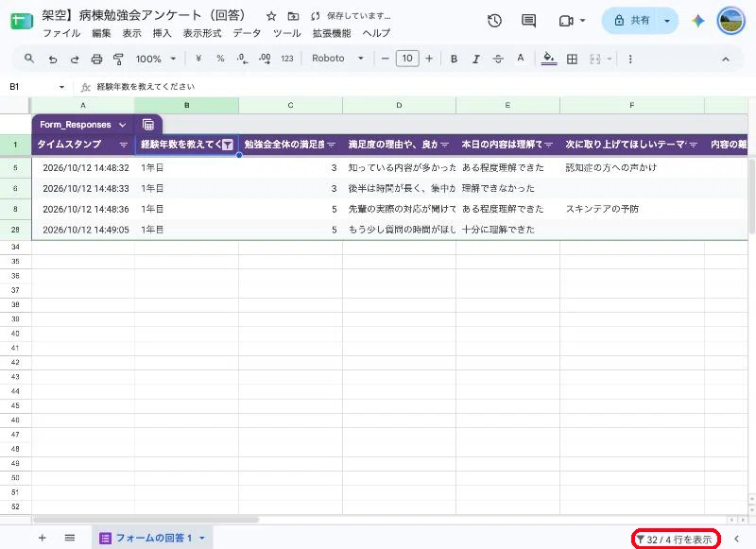Open the フォームの回答 1 sheet tab
Viewport: 756px width, 549px height.
tap(152, 538)
